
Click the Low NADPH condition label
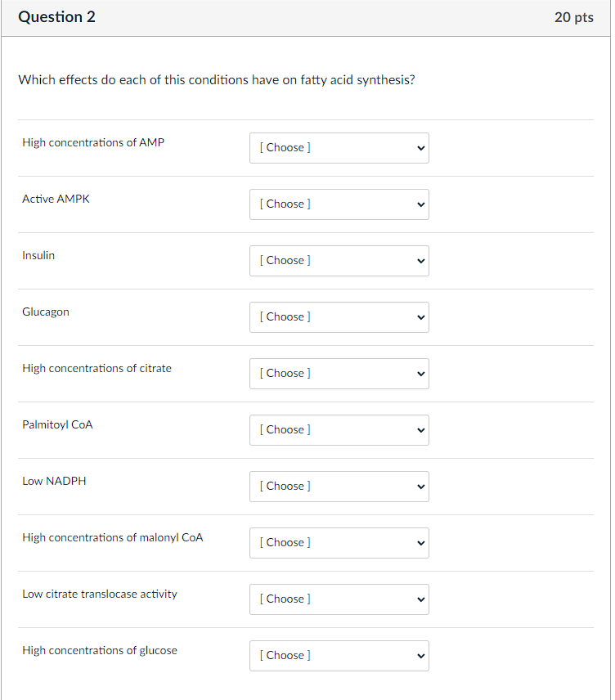click(54, 481)
